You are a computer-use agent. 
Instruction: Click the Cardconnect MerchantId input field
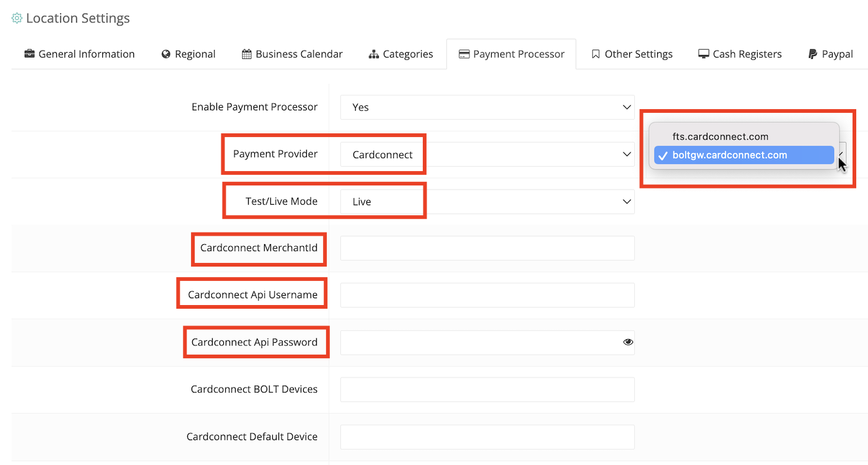pos(487,248)
